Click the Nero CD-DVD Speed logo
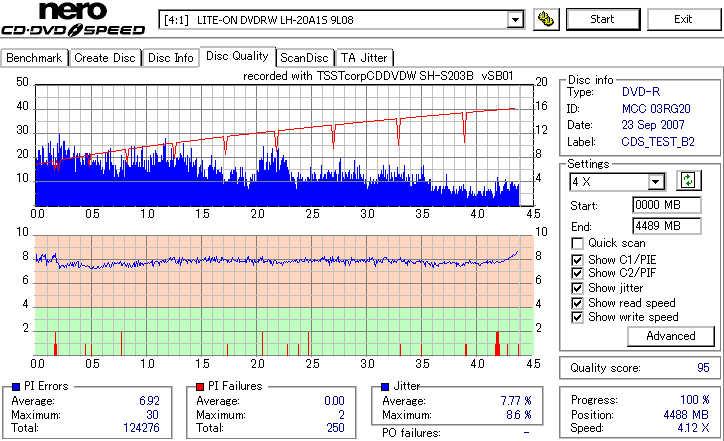Viewport: 724px width, 441px height. 73,19
